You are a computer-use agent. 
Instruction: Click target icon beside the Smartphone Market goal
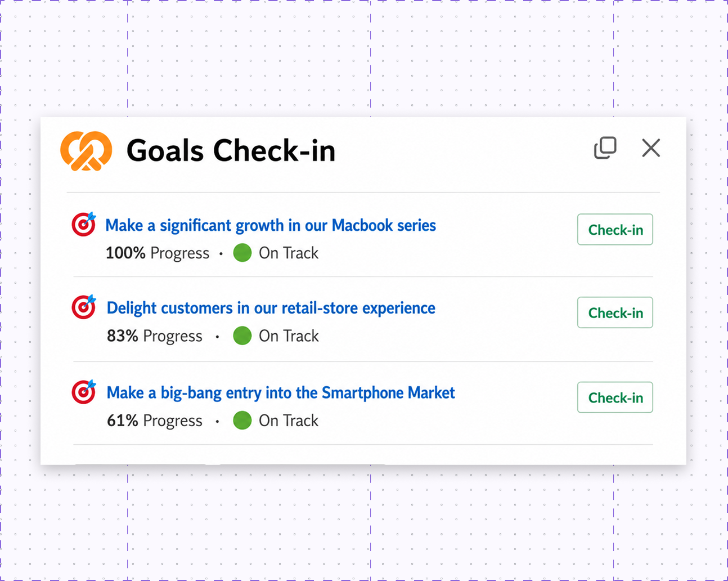[84, 392]
